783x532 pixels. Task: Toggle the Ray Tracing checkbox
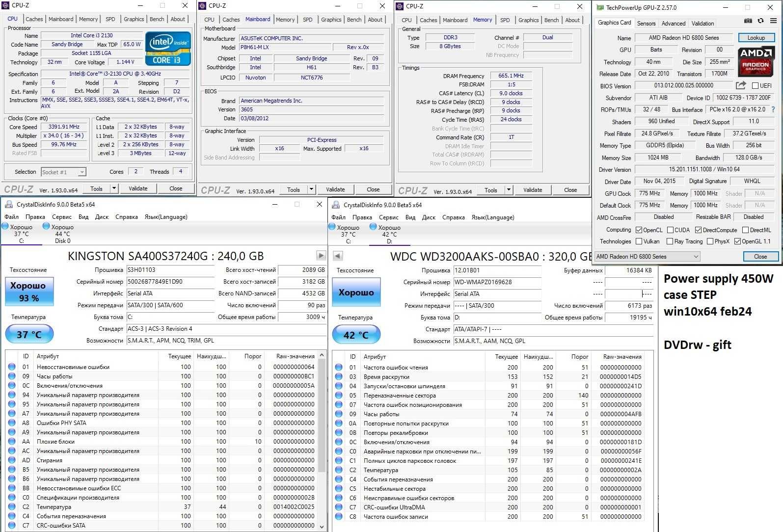[670, 241]
